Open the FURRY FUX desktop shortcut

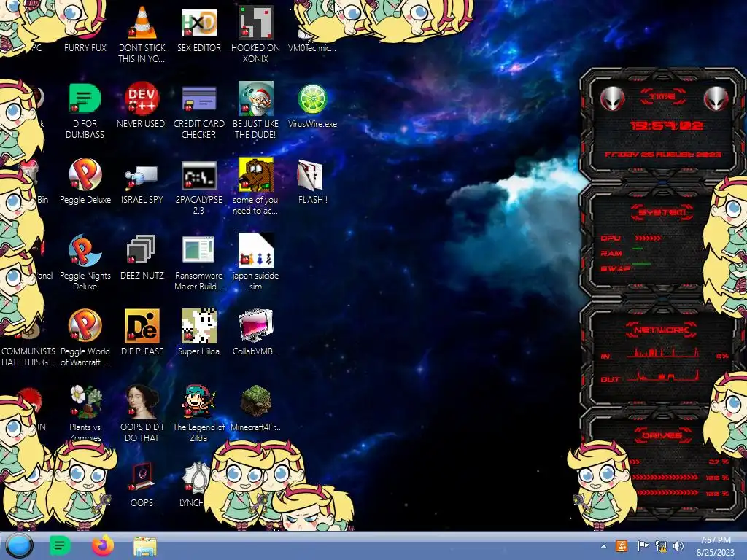tap(85, 47)
